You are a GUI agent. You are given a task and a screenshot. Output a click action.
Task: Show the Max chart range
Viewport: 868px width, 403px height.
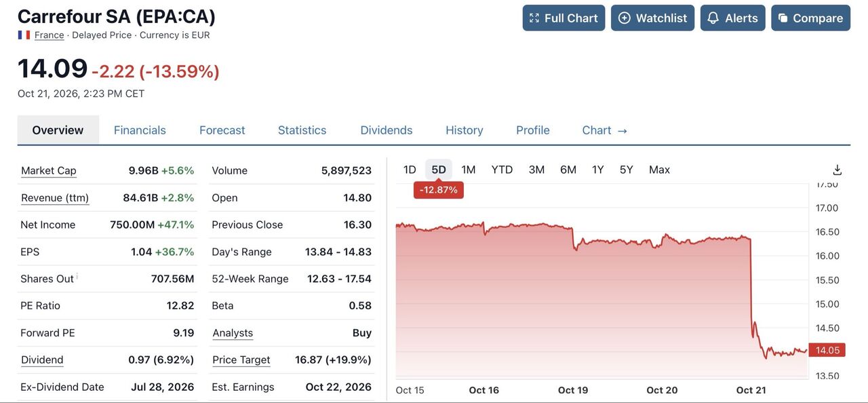pos(659,170)
